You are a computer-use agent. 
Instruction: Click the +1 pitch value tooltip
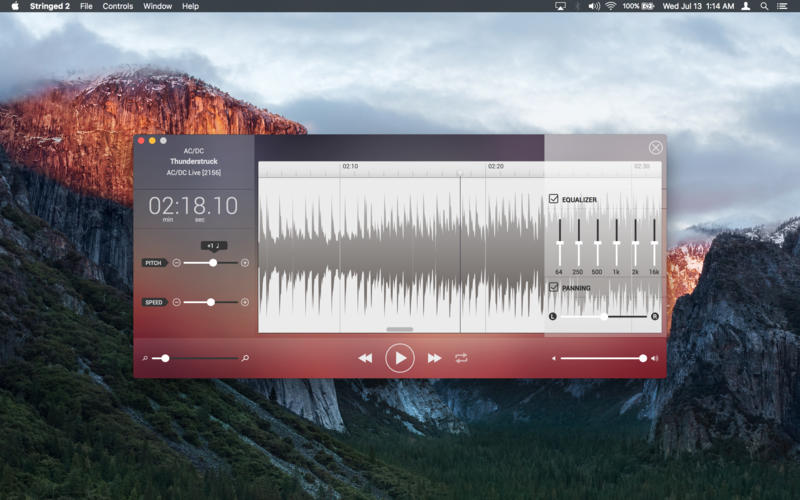click(x=214, y=246)
